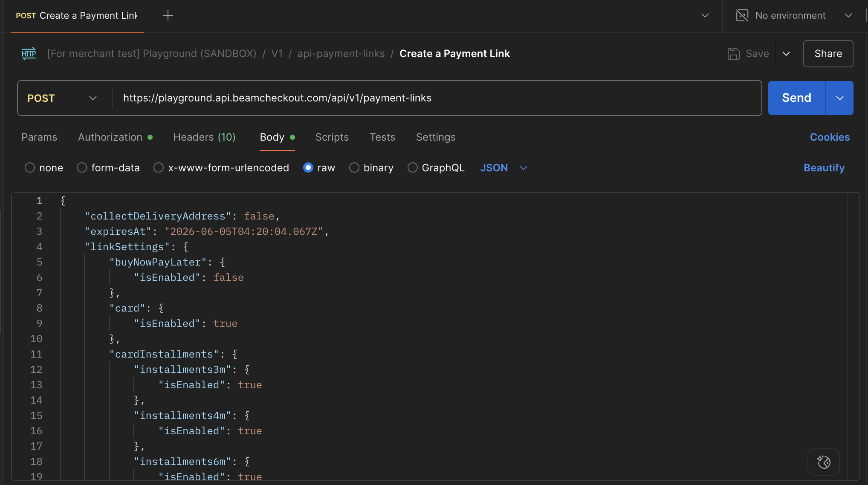Select the binary body radio button
This screenshot has width=868, height=485.
point(354,168)
